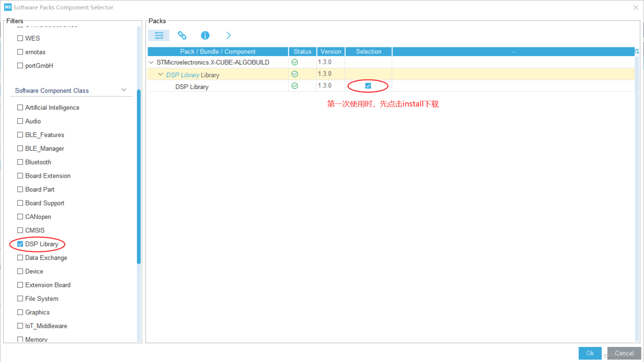Click the green status icon for DSP Library component
The width and height of the screenshot is (644, 362).
(295, 86)
